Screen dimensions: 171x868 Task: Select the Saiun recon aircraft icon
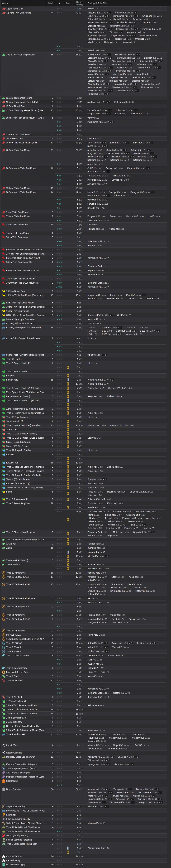pos(4,492)
